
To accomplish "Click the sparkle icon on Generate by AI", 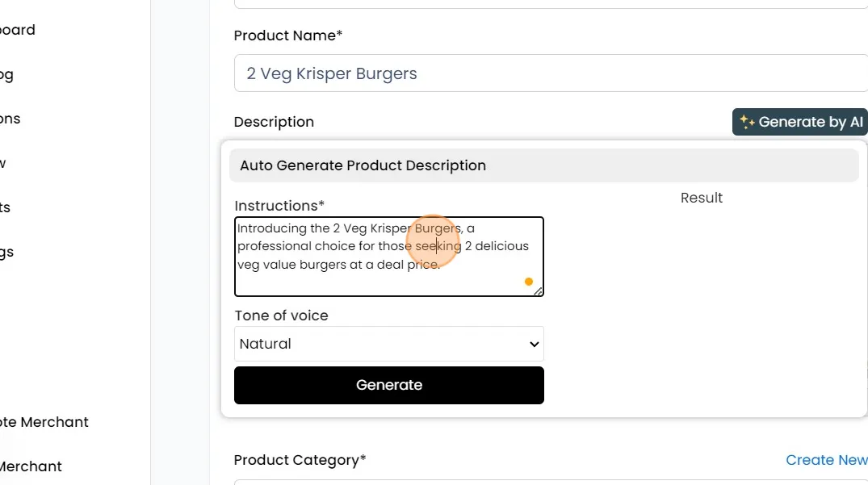I will (747, 123).
